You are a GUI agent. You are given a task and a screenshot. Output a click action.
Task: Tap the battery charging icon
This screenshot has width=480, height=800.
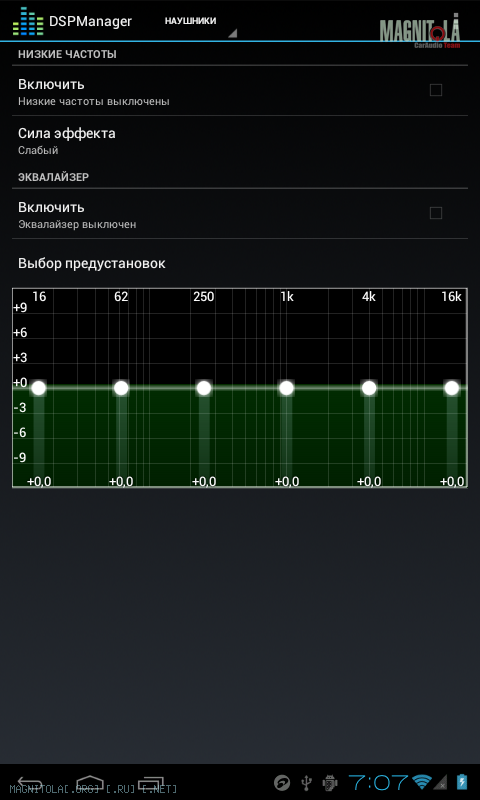coord(462,782)
